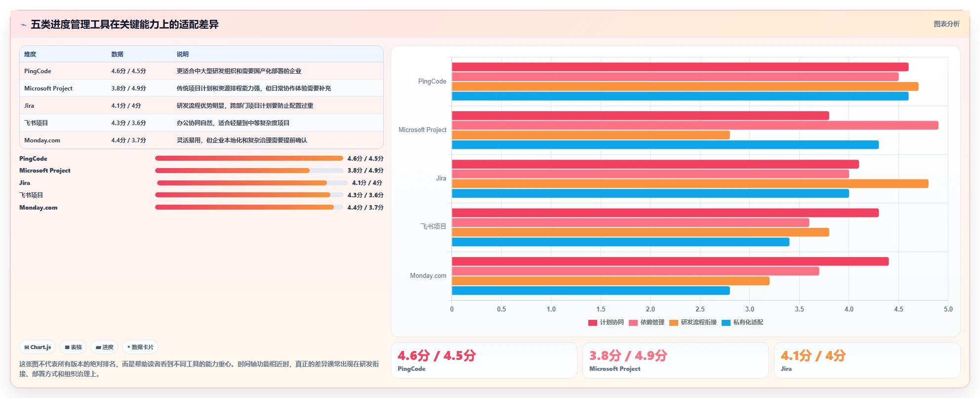The image size is (980, 398).
Task: Click the 图表分析 label in the header
Action: pos(946,24)
